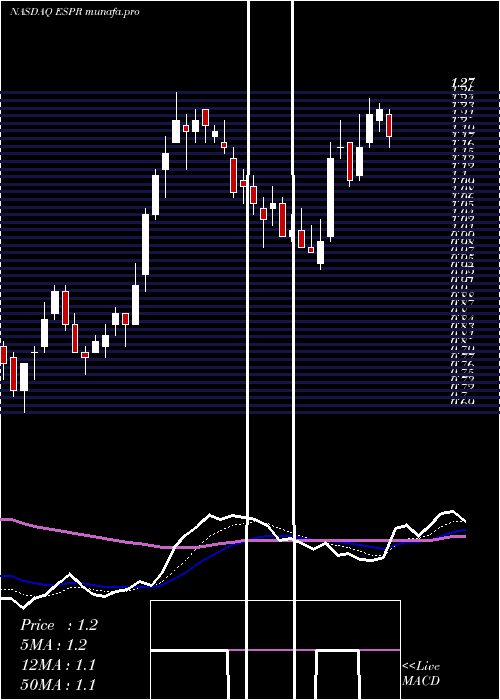Click the '50MA : 1.1' value
Viewport: 500px width, 700px height.
click(x=58, y=684)
